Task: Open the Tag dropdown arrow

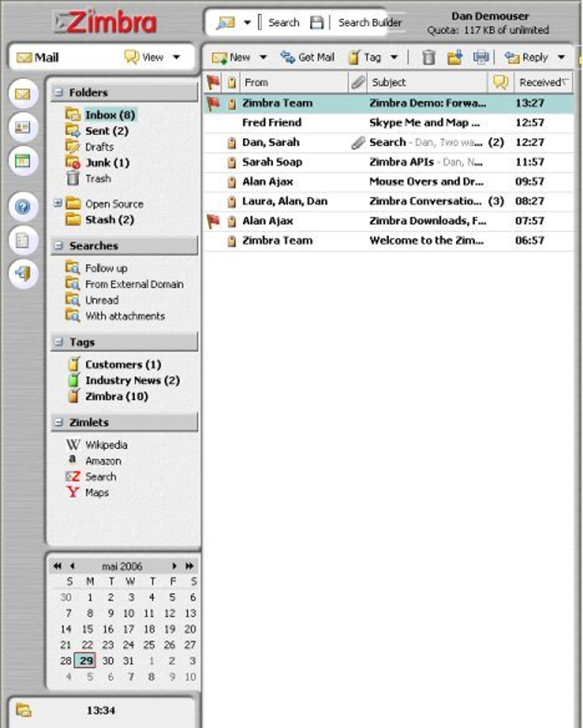Action: (x=394, y=57)
